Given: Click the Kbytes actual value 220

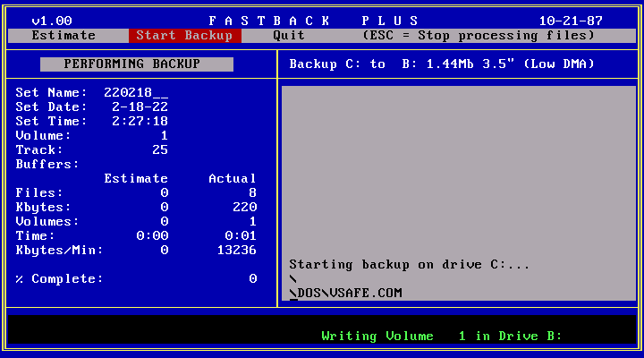Looking at the screenshot, I should (245, 207).
